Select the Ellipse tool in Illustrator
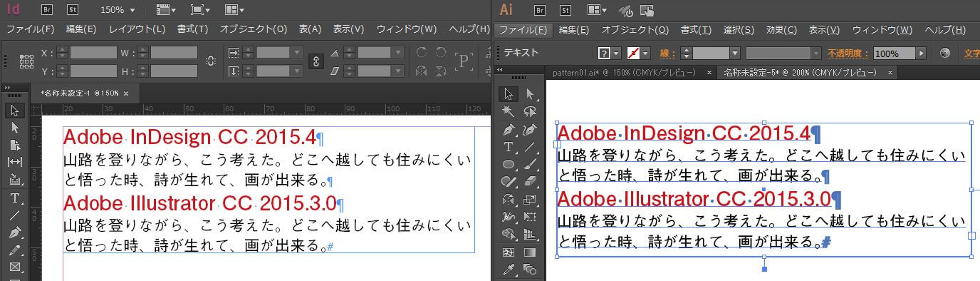980x281 pixels. [508, 164]
